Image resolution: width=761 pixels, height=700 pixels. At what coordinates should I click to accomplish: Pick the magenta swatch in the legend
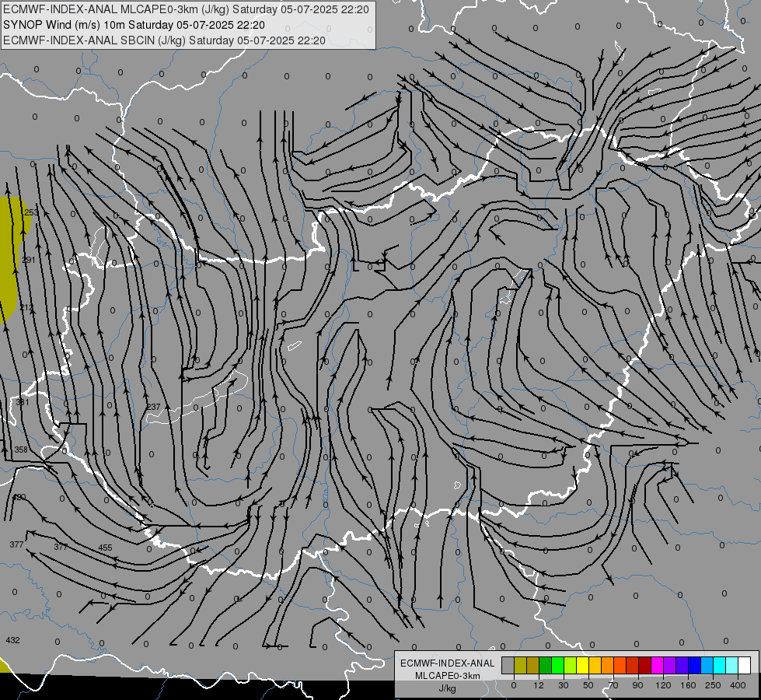pyautogui.click(x=657, y=666)
